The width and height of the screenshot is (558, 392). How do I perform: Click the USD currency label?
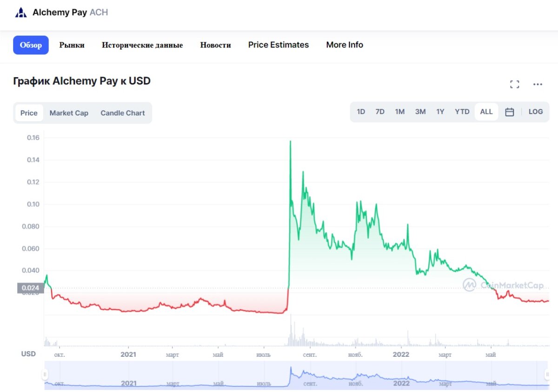(28, 354)
